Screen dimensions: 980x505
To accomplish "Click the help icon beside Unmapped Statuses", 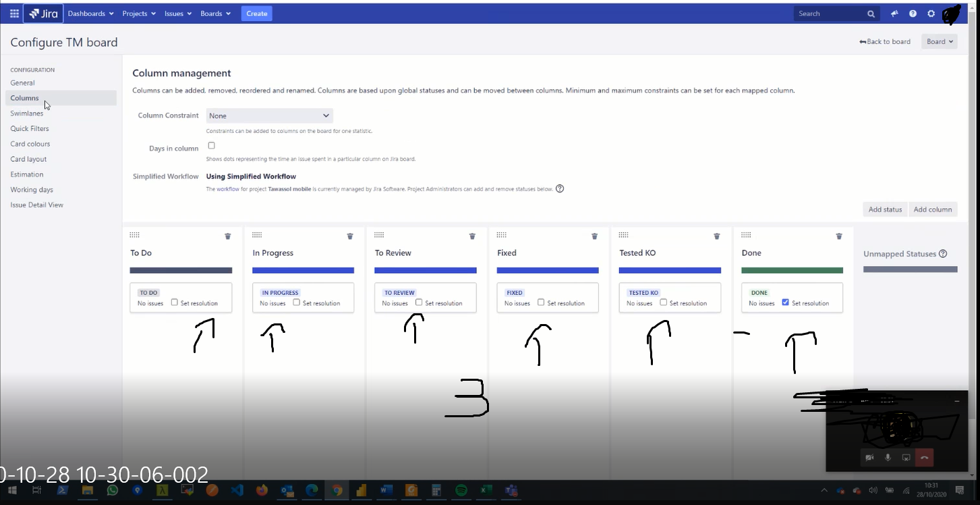I will point(943,254).
